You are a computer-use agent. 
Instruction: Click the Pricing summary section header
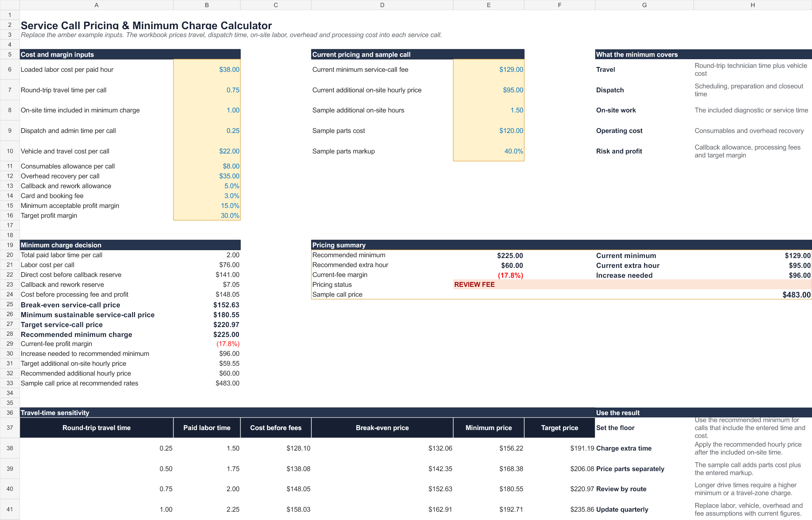click(562, 245)
